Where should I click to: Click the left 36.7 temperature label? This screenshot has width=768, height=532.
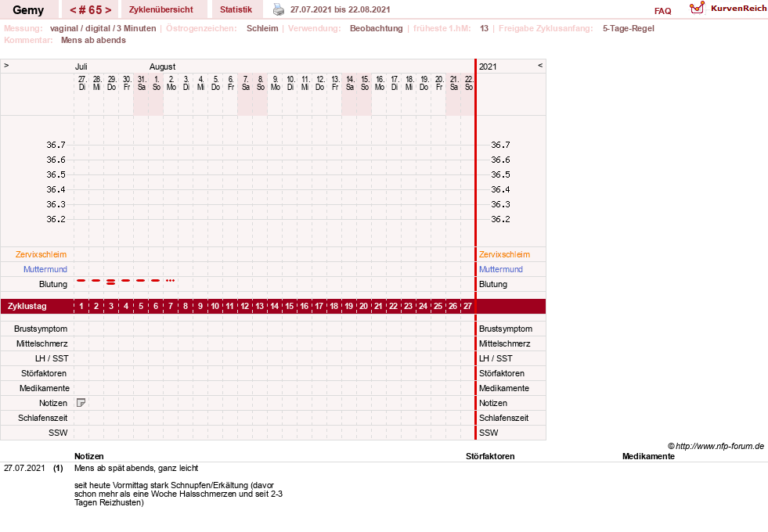56,145
